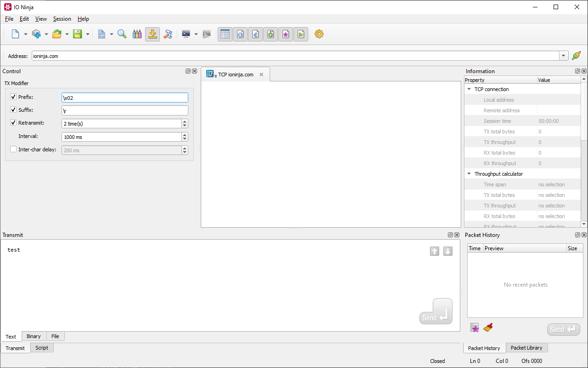Expand the binary view dropdown arrow
This screenshot has height=368, width=588.
pyautogui.click(x=112, y=34)
